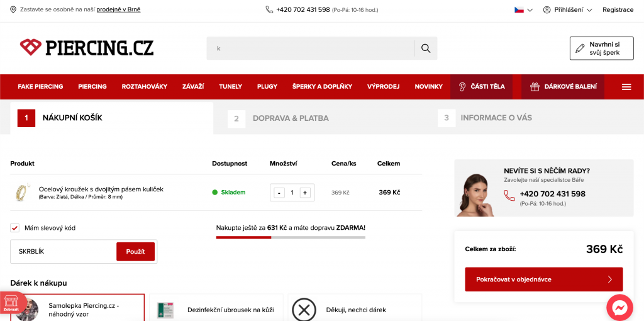Click the user account icon beside Přihlášení
The height and width of the screenshot is (321, 644).
(547, 10)
